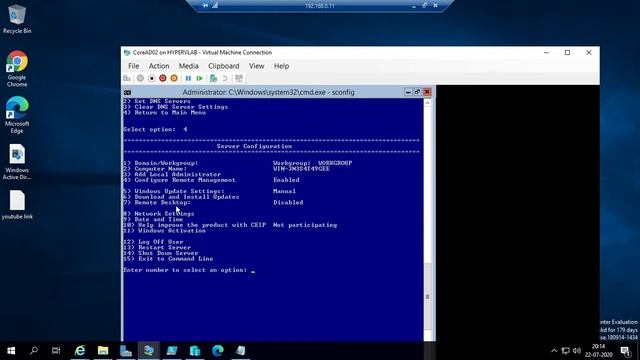
Task: Click the cmd.exe title bar system icon
Action: 128,92
